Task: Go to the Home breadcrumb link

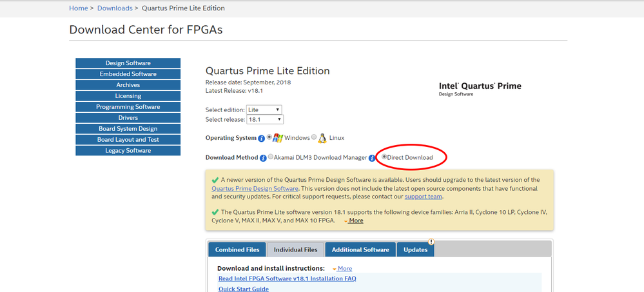Action: click(79, 8)
